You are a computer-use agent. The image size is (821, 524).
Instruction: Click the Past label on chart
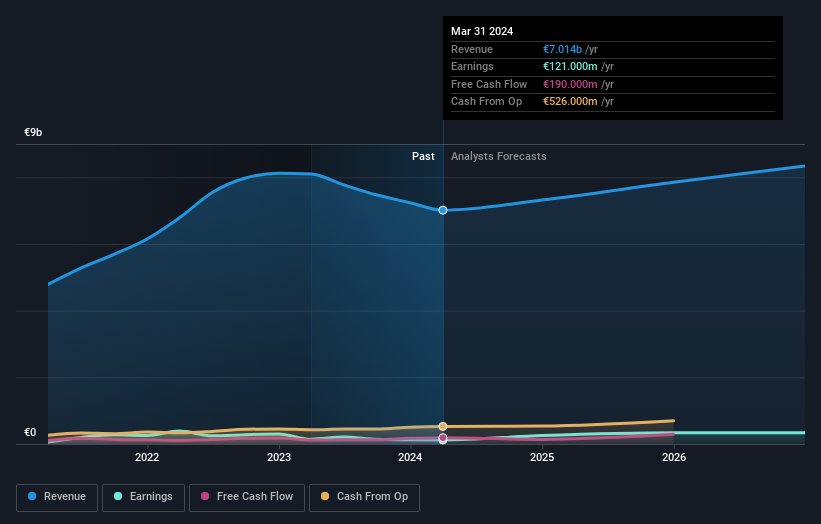(x=423, y=157)
